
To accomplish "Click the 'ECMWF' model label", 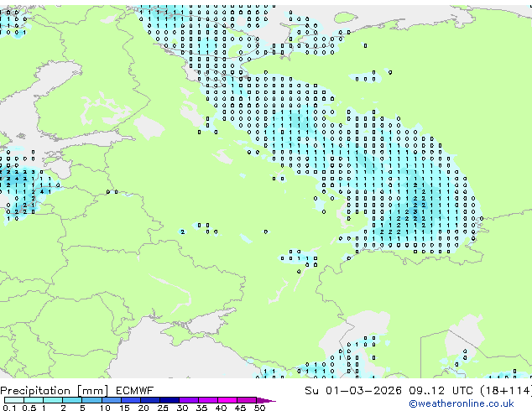I will pos(135,391).
